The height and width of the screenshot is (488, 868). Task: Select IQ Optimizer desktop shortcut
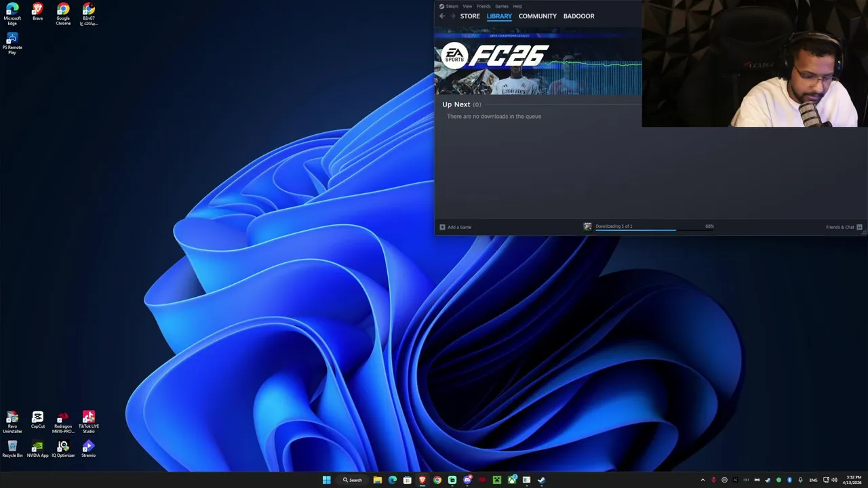[x=63, y=449]
